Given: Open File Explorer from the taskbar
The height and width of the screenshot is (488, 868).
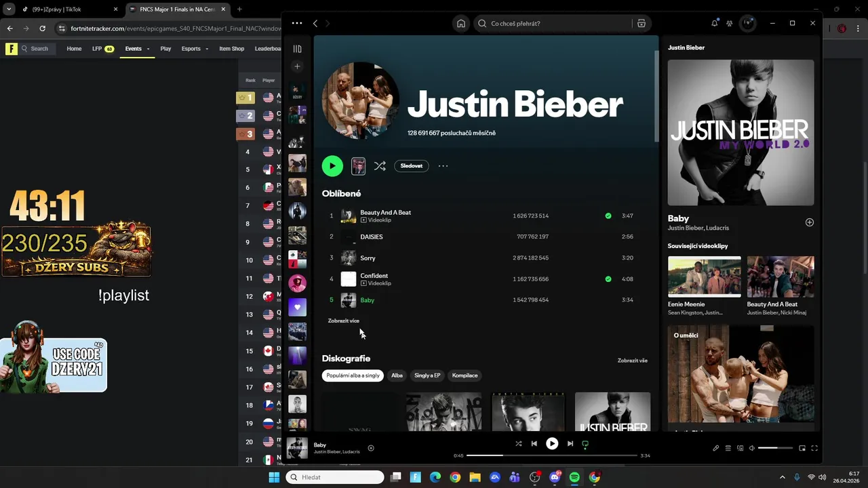Looking at the screenshot, I should coord(475,477).
